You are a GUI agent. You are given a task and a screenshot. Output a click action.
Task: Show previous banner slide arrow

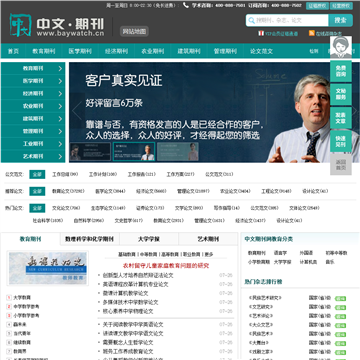tap(77, 110)
